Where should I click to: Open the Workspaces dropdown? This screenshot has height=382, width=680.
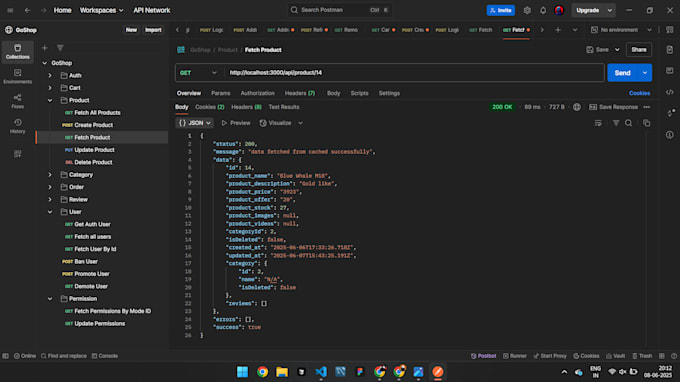(101, 10)
